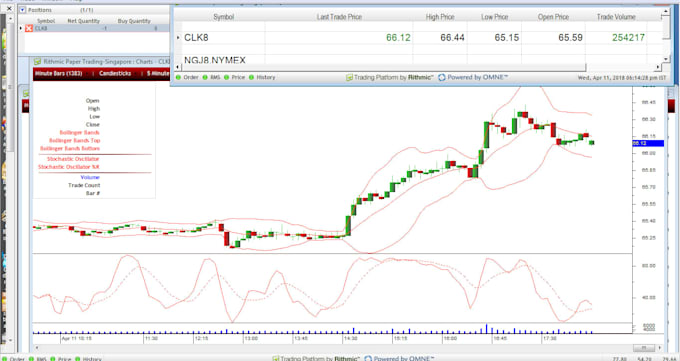Click the chart horizontal scrollbar thumb
The width and height of the screenshot is (680, 361).
[644, 348]
